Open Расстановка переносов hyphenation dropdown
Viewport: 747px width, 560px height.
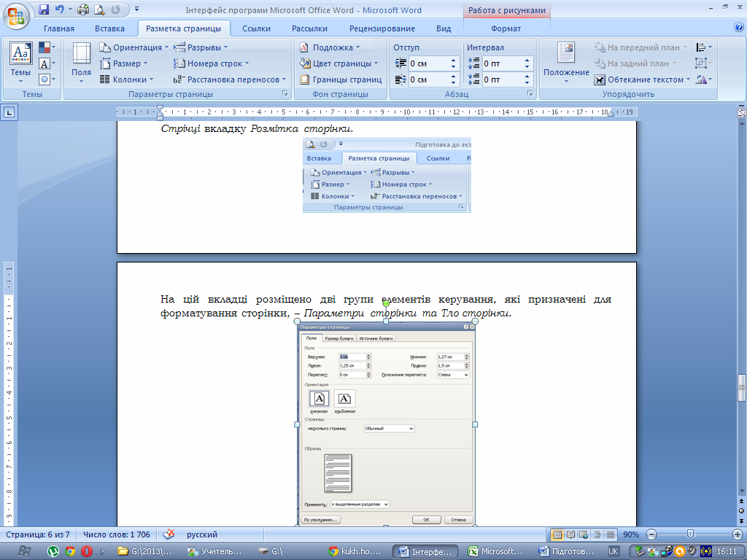point(230,79)
